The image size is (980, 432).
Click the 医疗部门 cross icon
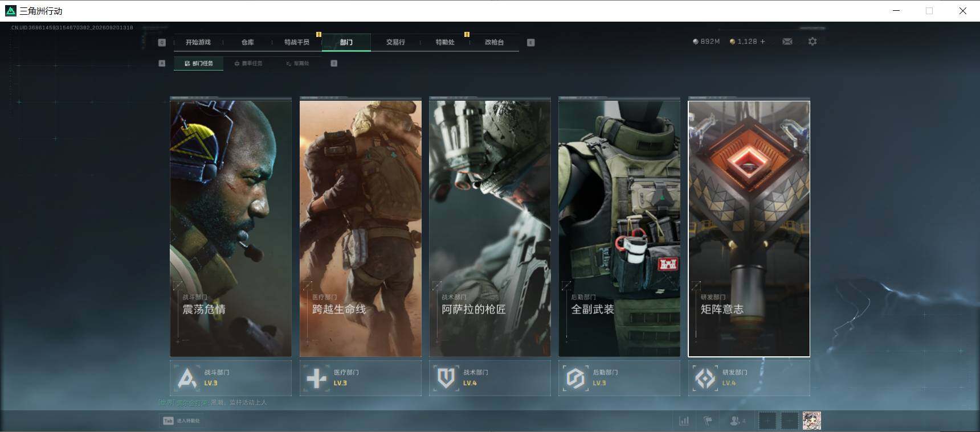tap(316, 378)
